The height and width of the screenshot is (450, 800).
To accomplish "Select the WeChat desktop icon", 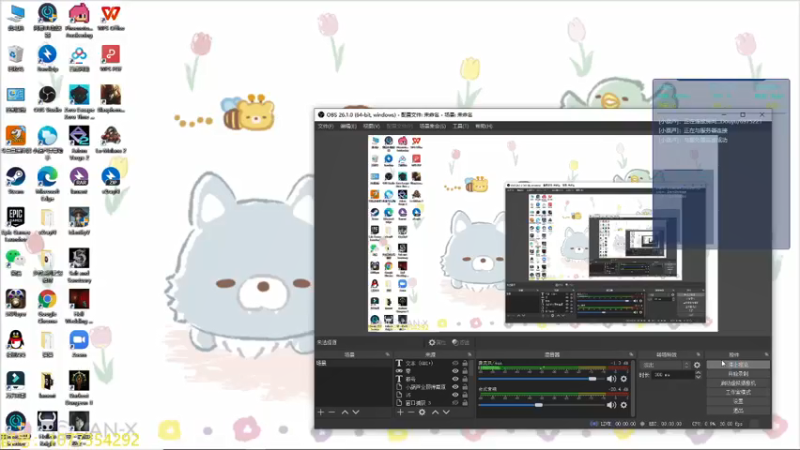I will tap(16, 262).
